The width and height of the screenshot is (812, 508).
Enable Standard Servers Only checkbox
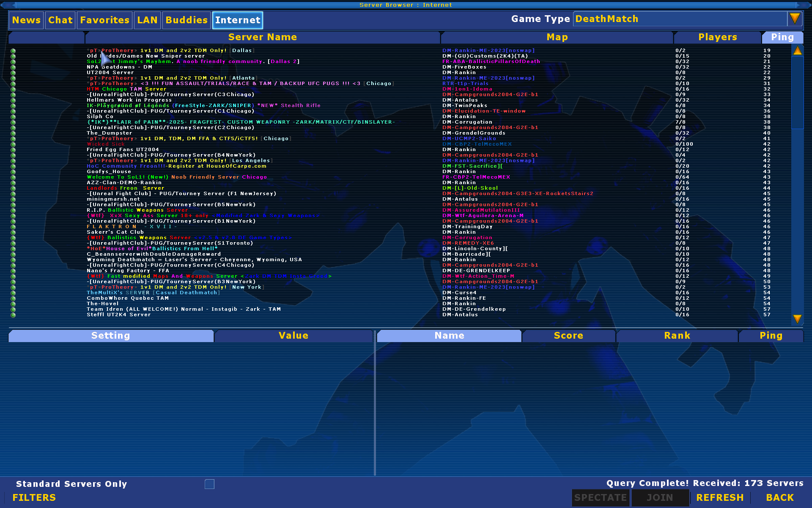click(x=209, y=484)
